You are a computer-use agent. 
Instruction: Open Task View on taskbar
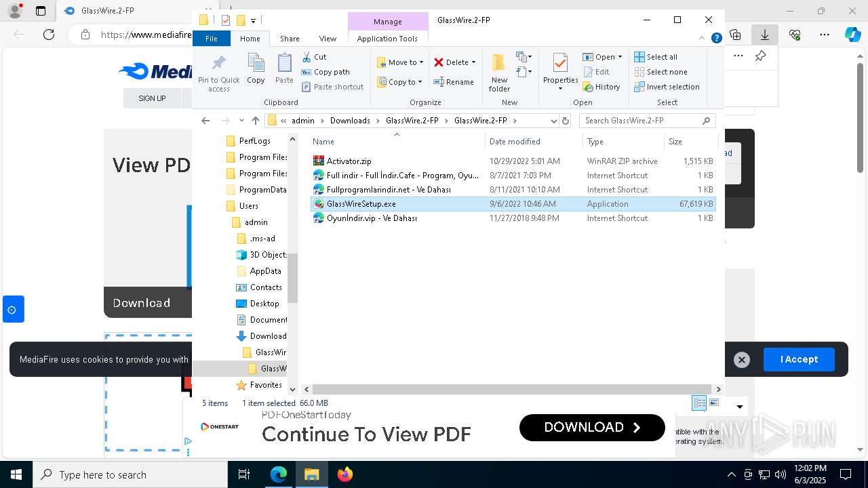click(x=244, y=474)
